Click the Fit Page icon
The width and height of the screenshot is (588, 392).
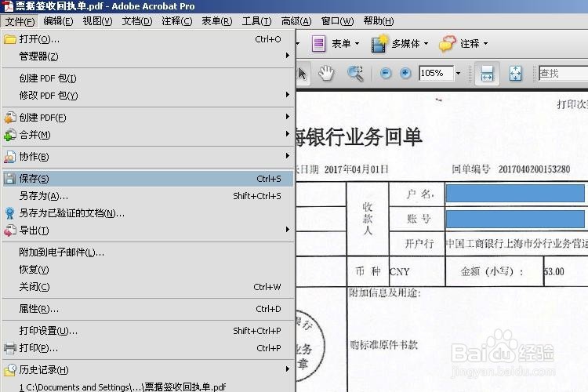(x=515, y=74)
